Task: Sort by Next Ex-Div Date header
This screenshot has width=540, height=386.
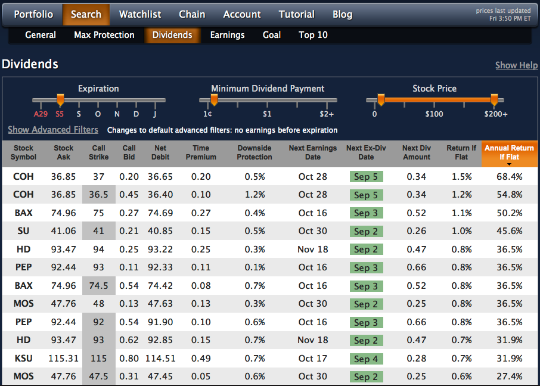Action: coord(366,153)
